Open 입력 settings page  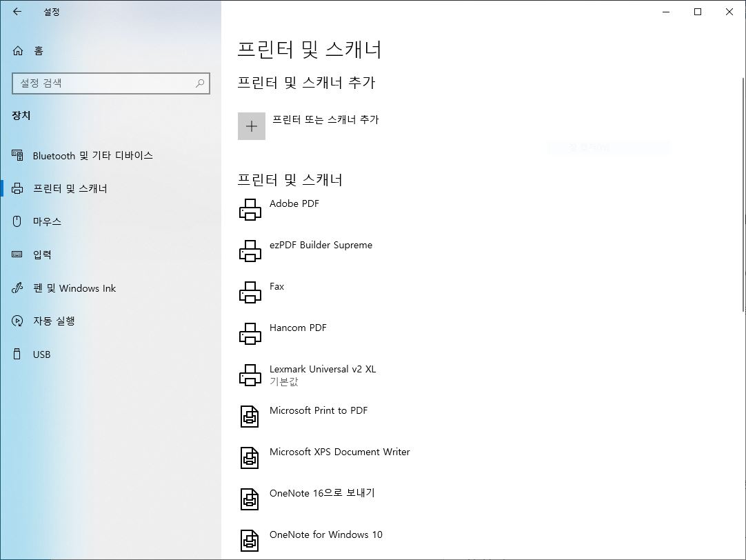coord(42,254)
